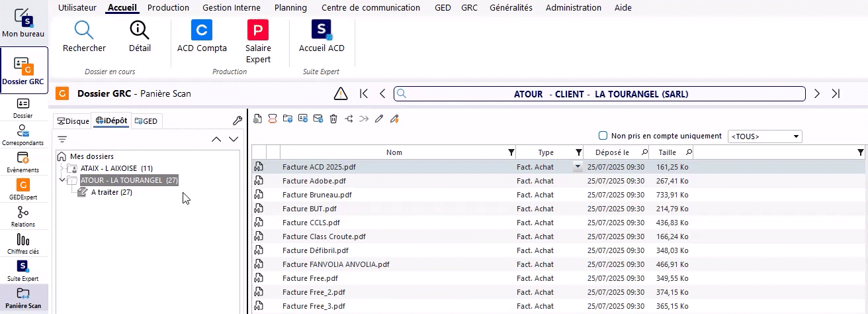868x314 pixels.
Task: Click the filter lines icon above tree
Action: point(62,139)
